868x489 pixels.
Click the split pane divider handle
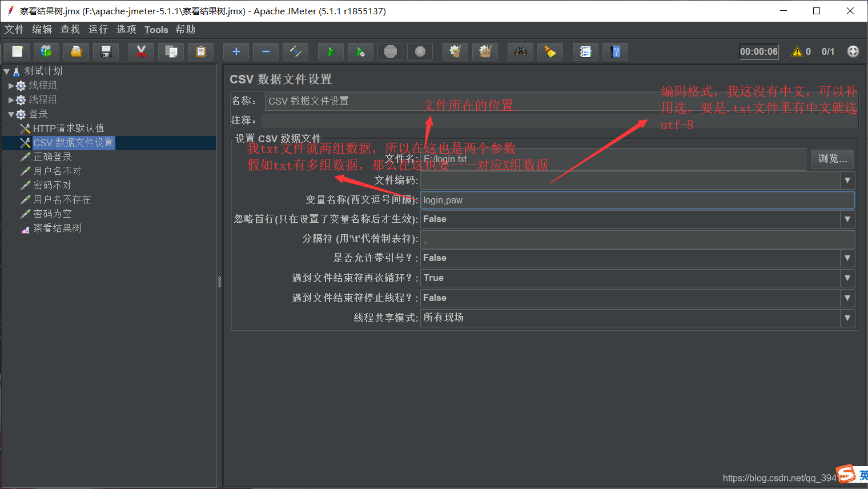219,281
